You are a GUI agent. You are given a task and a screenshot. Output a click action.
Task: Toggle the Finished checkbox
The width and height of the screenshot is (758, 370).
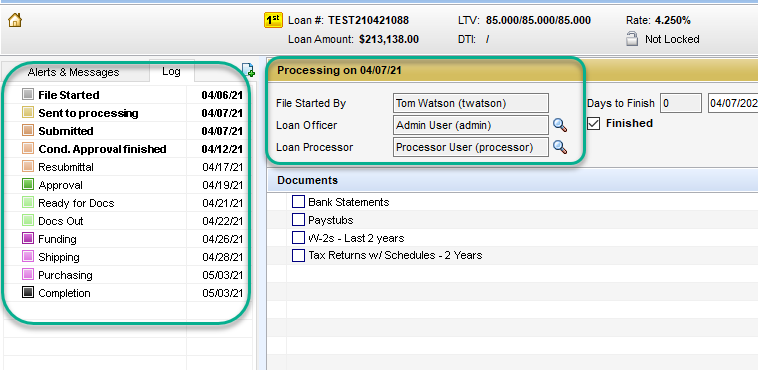pos(594,124)
